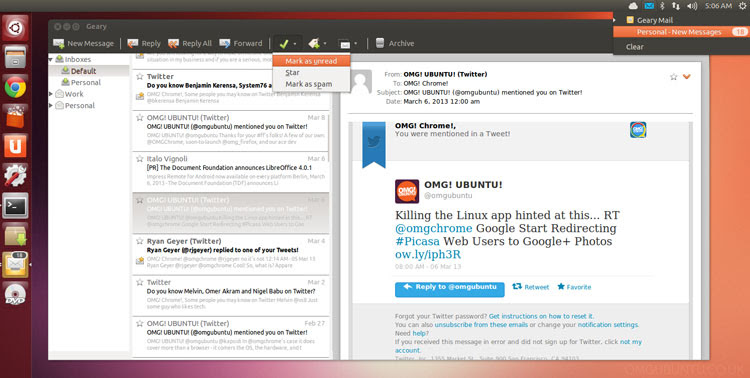Click the OMG! UBUNTU! tweet avatar

tap(407, 191)
